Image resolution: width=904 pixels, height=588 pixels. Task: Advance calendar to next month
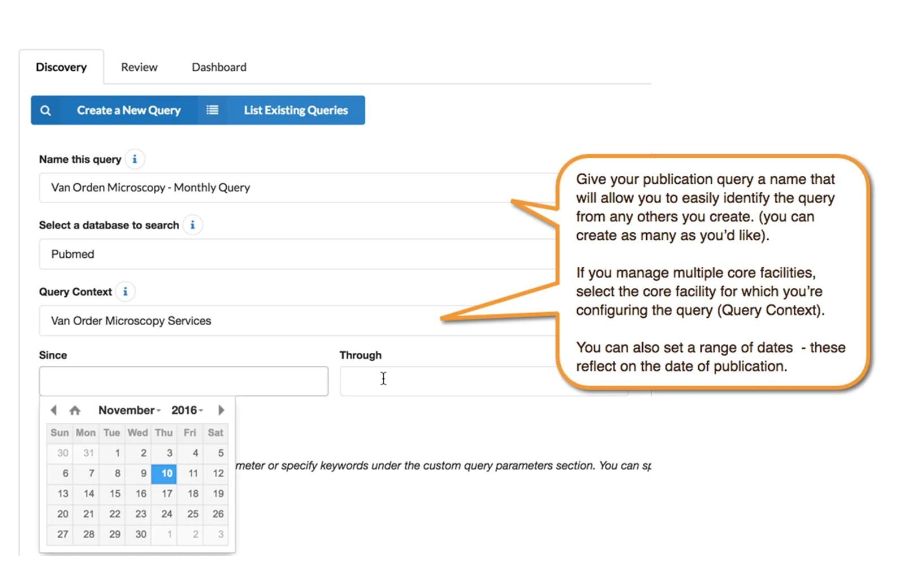(221, 410)
